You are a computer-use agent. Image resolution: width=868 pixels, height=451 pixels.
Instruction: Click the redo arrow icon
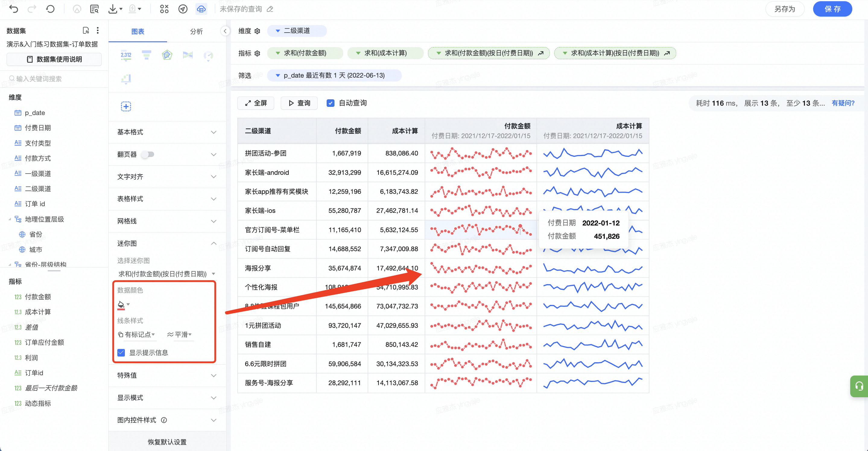click(32, 9)
